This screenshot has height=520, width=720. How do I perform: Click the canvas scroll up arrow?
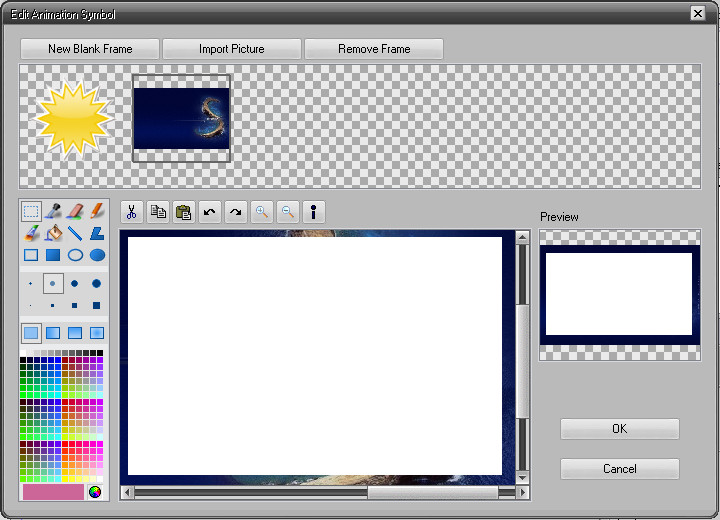[522, 237]
